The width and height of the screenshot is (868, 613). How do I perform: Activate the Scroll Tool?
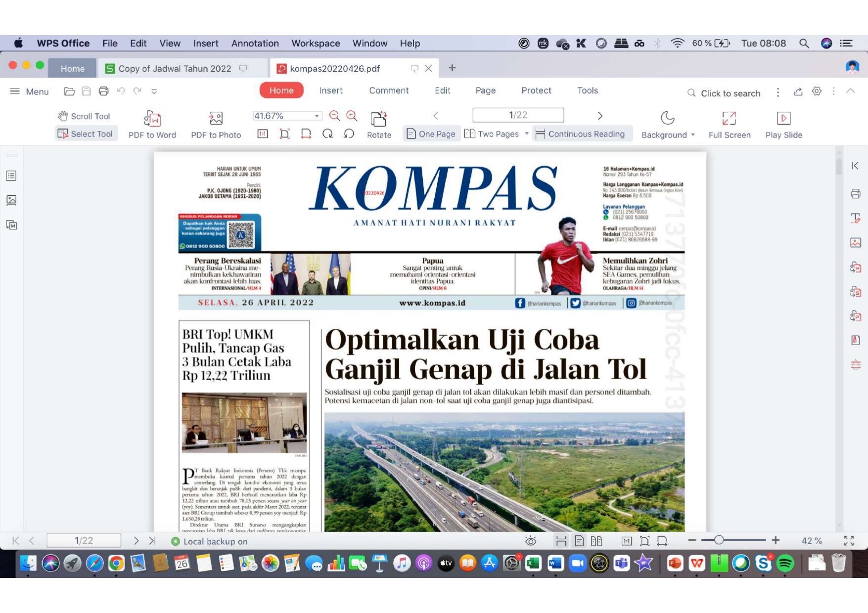(84, 116)
